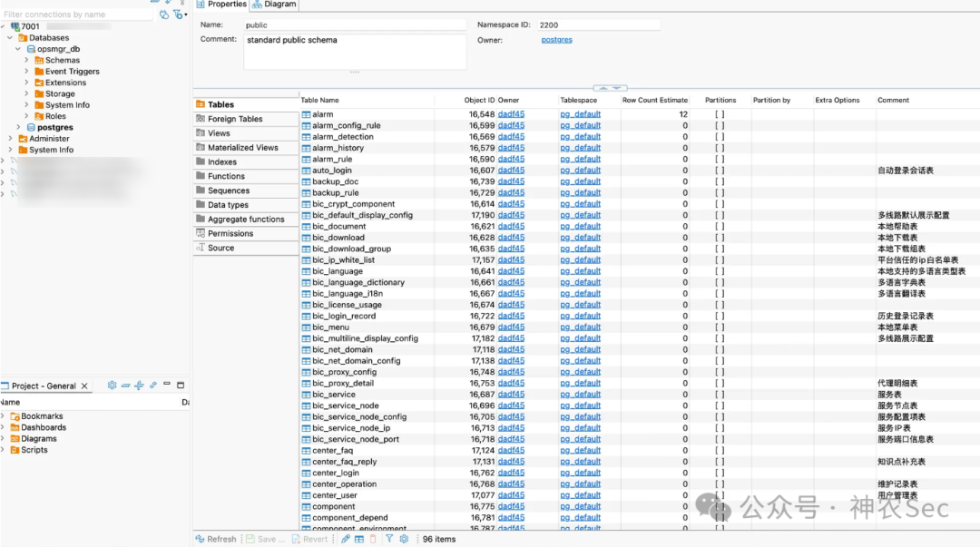Toggle Partitions checkbox for auto_login table
The image size is (980, 547).
click(x=720, y=171)
